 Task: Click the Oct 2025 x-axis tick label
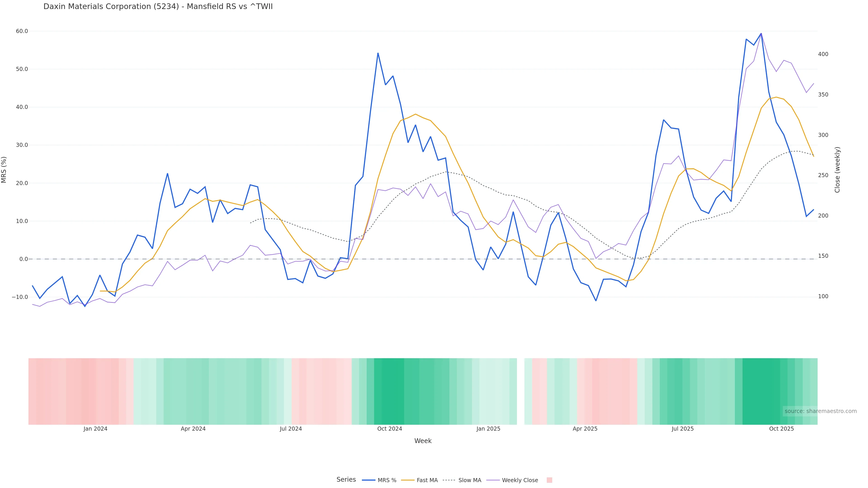click(781, 429)
